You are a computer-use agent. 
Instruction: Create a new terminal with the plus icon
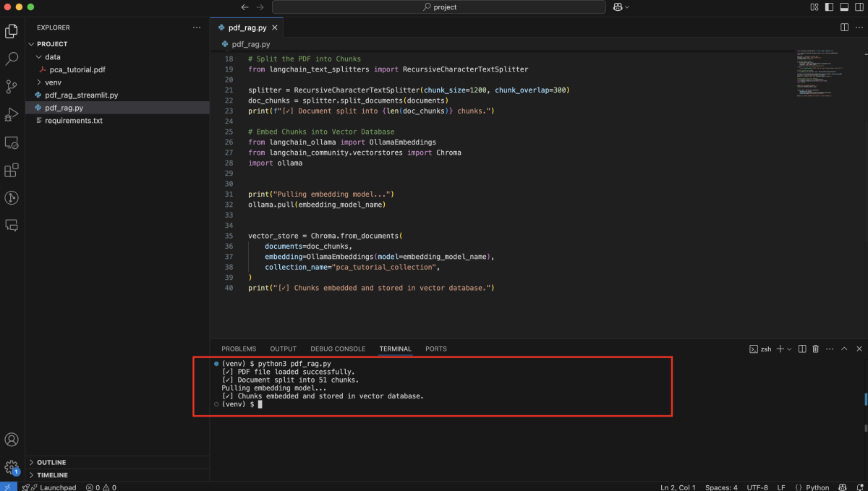pos(780,349)
